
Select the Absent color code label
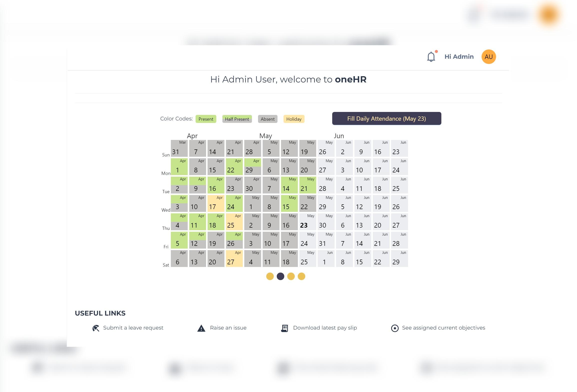tap(267, 119)
